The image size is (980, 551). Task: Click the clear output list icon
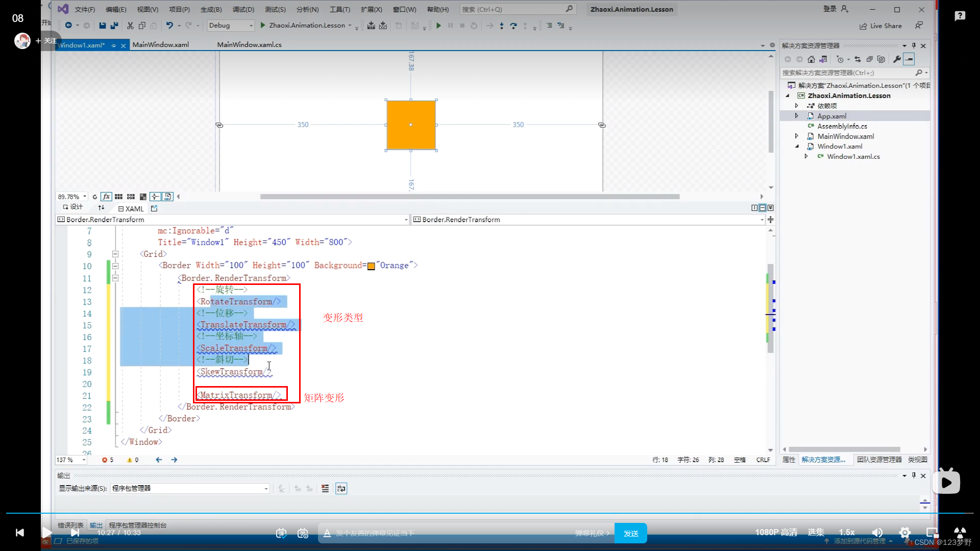click(x=325, y=489)
